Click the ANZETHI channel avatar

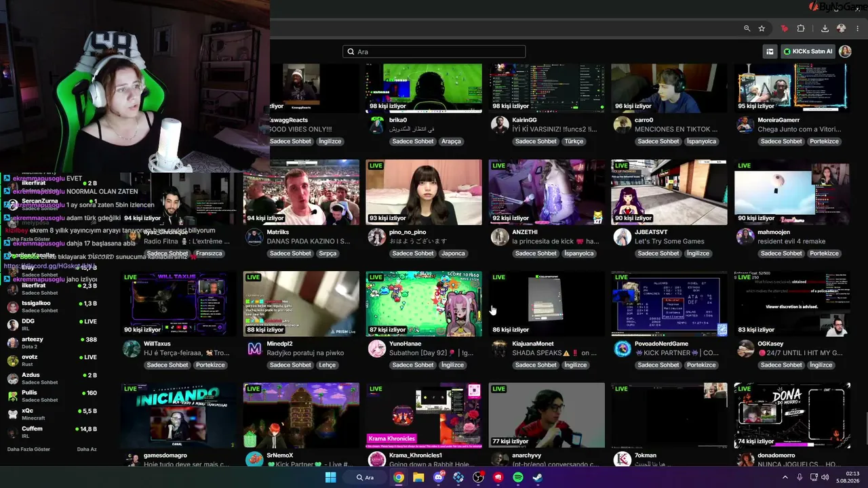tap(500, 237)
